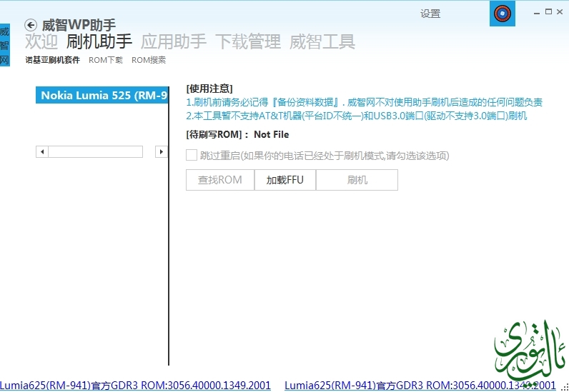Open the blue circular logo icon near 设置

pos(503,14)
